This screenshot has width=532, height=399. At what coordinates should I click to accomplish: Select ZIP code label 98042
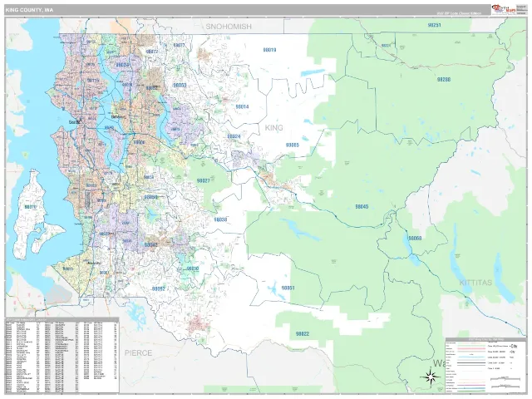click(x=150, y=244)
